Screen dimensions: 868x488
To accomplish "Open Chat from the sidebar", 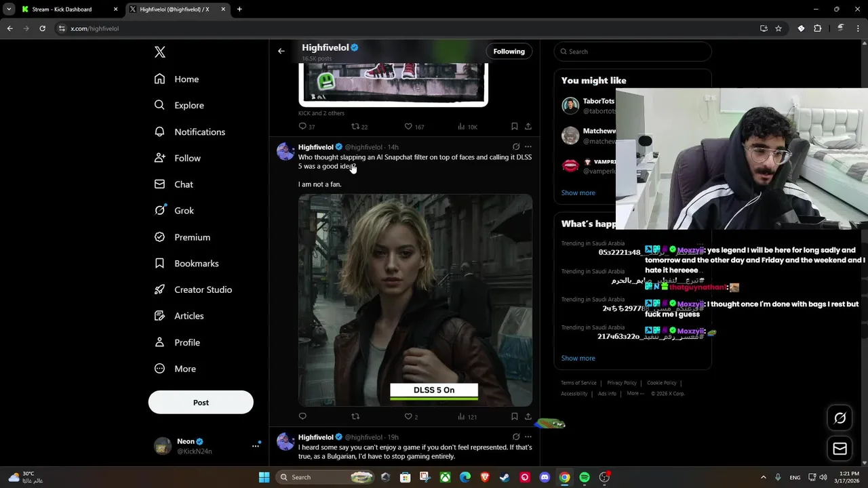I will pyautogui.click(x=174, y=184).
